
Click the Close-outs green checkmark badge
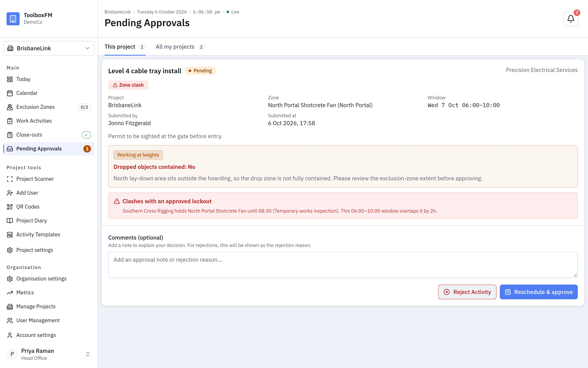tap(86, 135)
